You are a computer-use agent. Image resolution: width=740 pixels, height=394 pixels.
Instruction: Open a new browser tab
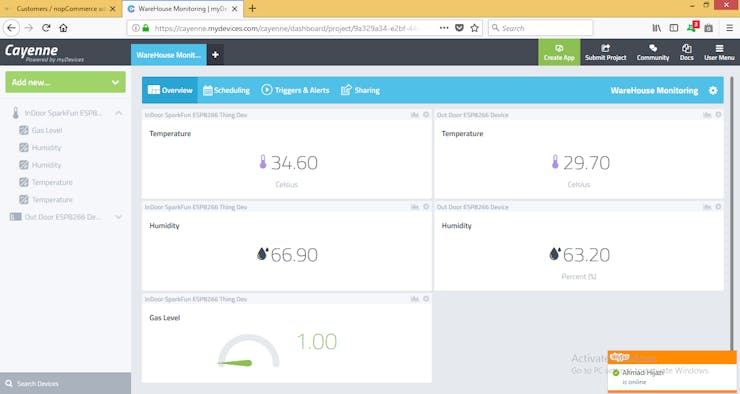(252, 8)
